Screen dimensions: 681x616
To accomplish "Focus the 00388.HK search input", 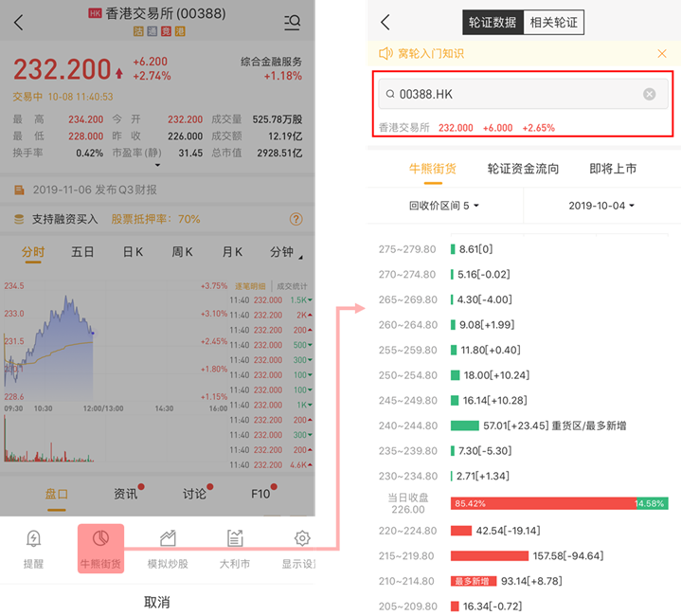I will pyautogui.click(x=523, y=94).
